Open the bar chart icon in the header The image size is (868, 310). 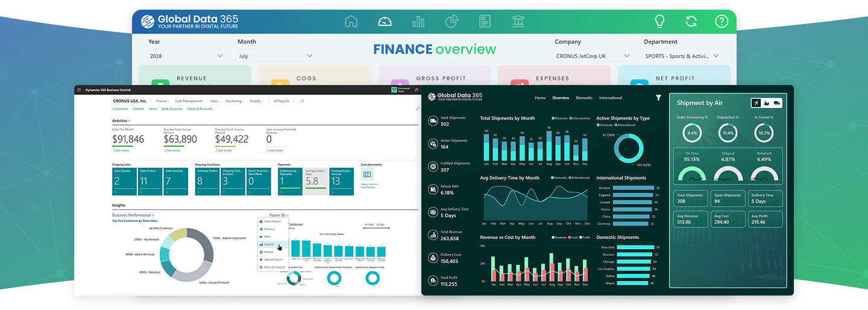coord(418,22)
